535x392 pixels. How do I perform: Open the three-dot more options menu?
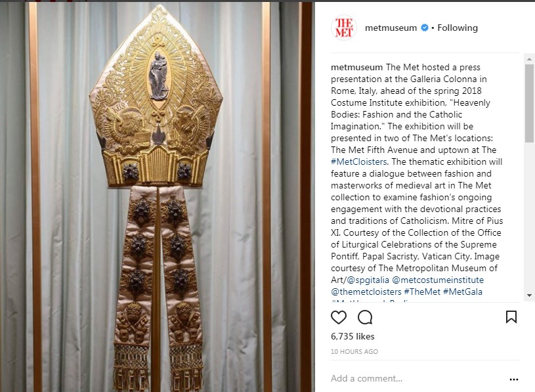click(513, 380)
